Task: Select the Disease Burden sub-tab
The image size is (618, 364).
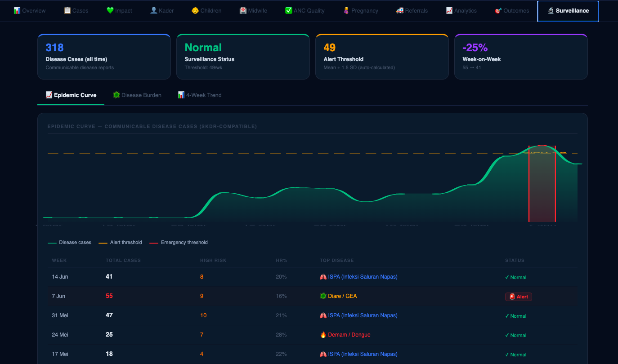Action: point(137,95)
